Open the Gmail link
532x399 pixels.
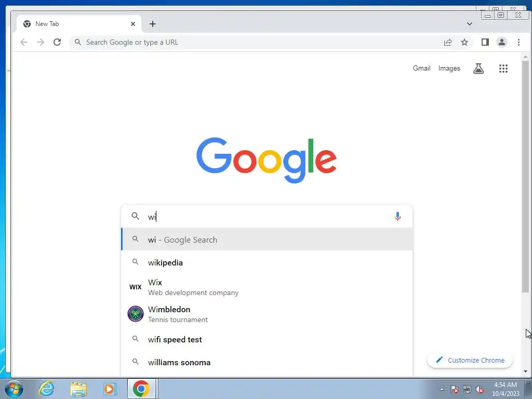421,68
